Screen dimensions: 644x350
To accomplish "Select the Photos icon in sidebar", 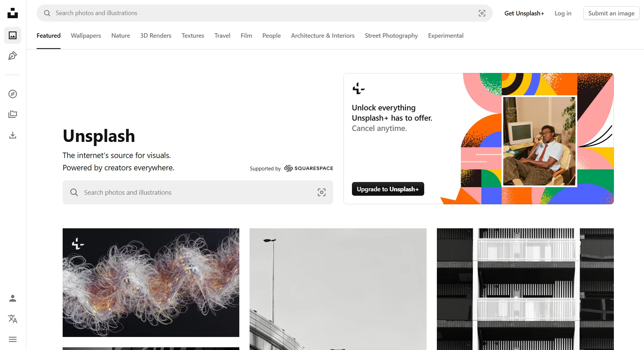I will [13, 35].
